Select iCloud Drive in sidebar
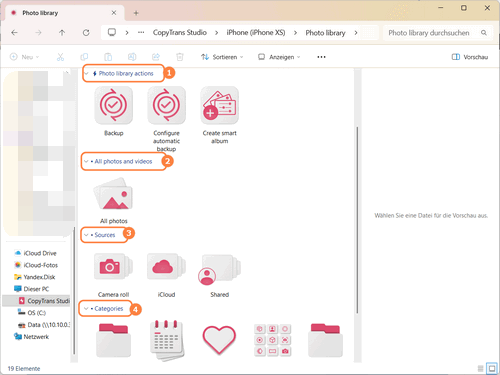This screenshot has height=375, width=500. pos(36,253)
